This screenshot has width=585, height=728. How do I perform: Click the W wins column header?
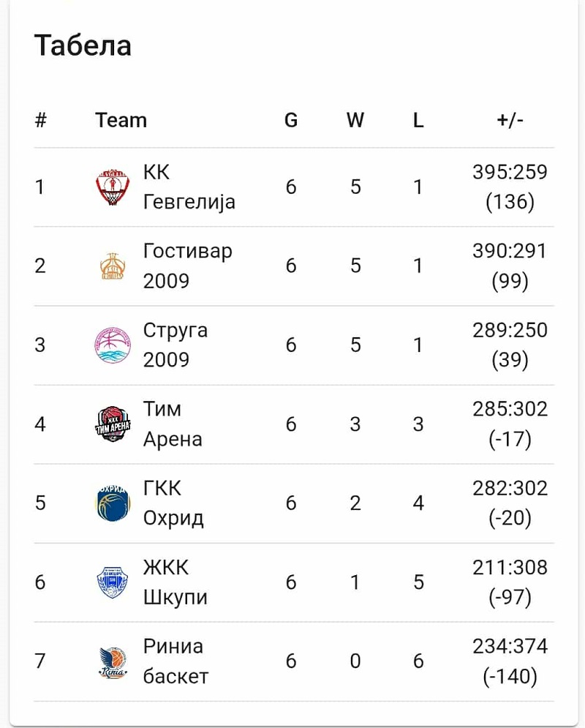[355, 120]
